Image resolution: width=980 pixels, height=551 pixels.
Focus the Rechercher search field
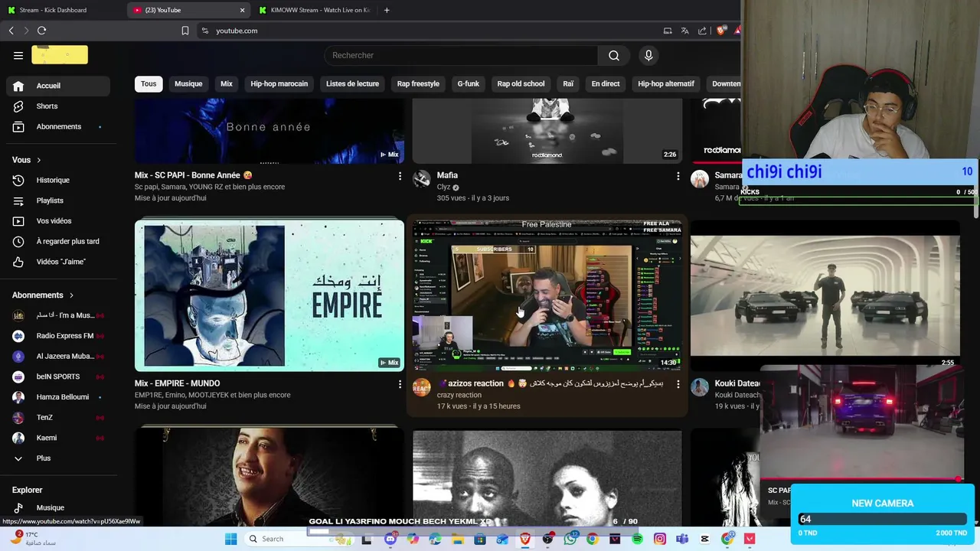tap(461, 55)
